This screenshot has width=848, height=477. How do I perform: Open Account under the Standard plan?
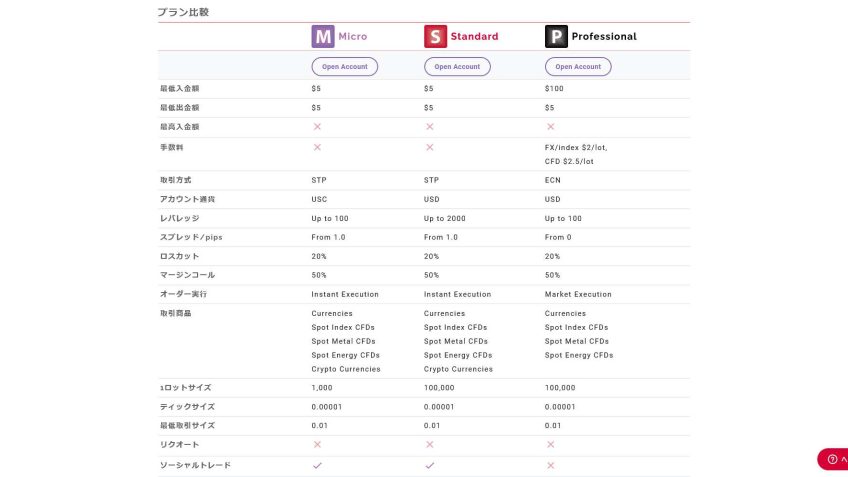457,67
